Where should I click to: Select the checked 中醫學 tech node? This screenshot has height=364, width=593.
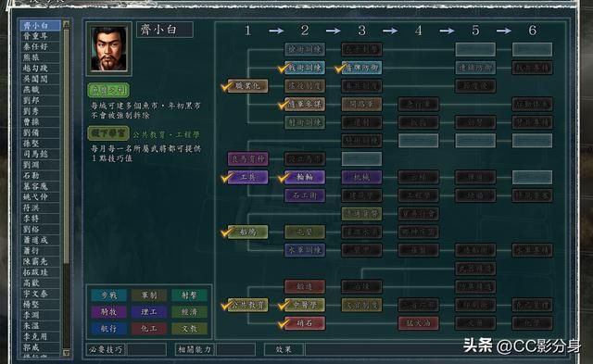[x=305, y=305]
